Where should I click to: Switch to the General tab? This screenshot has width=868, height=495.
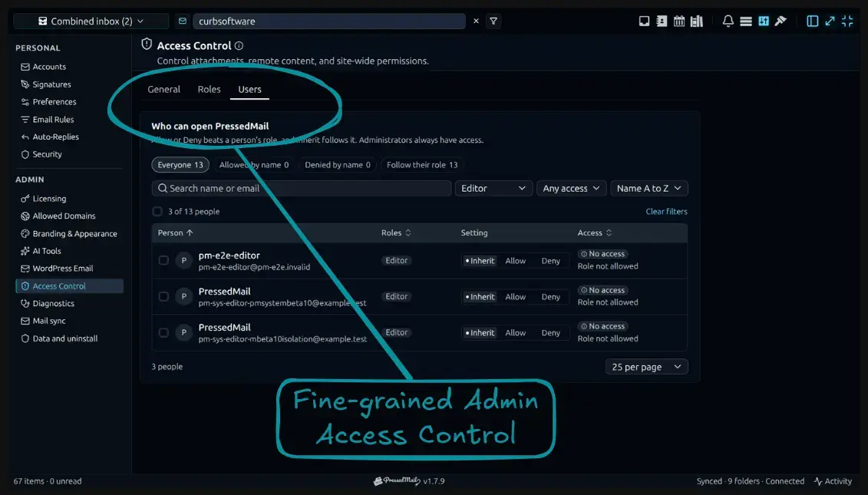click(164, 89)
